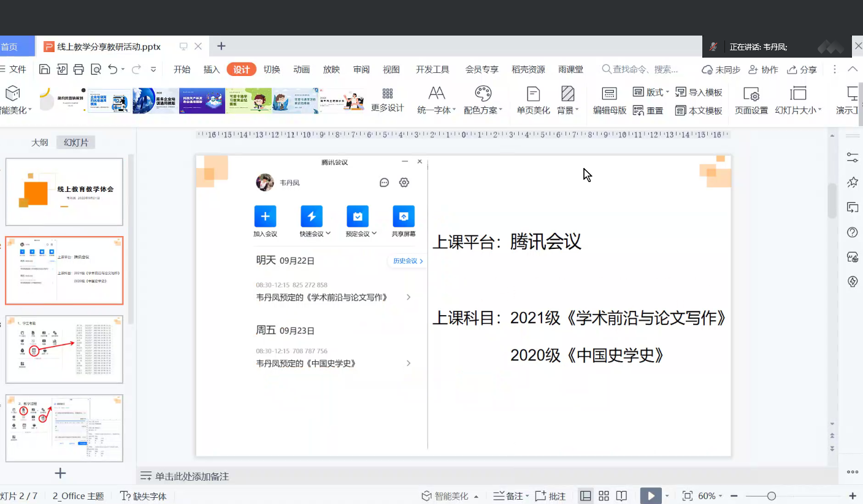
Task: Click the three-dot more icon in right sidebar
Action: point(852,472)
